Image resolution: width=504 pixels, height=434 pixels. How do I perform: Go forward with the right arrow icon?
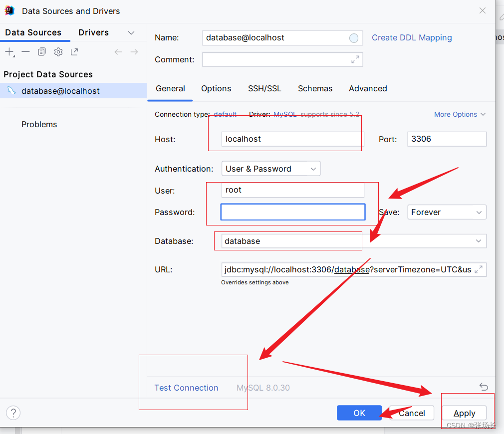click(134, 52)
